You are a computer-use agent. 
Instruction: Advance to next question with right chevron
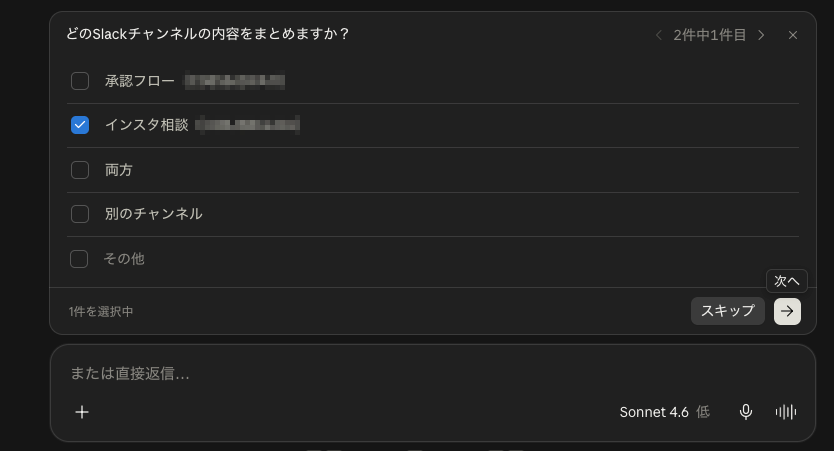(761, 35)
